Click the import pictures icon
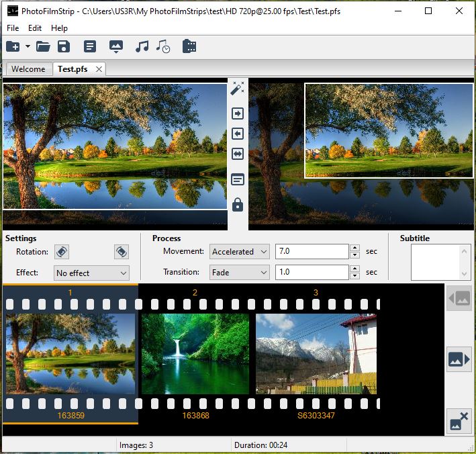 tap(116, 46)
